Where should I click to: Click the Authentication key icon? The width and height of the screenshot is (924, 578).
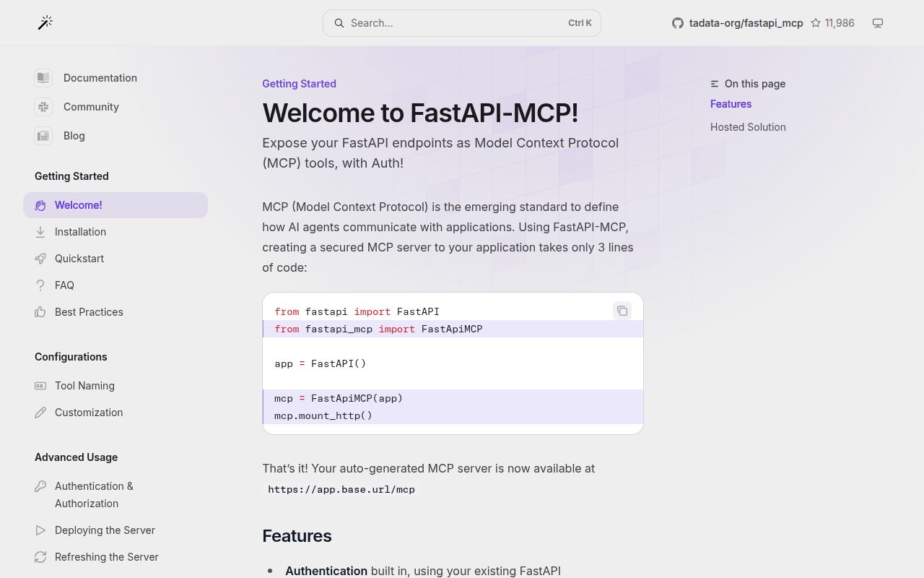(40, 486)
